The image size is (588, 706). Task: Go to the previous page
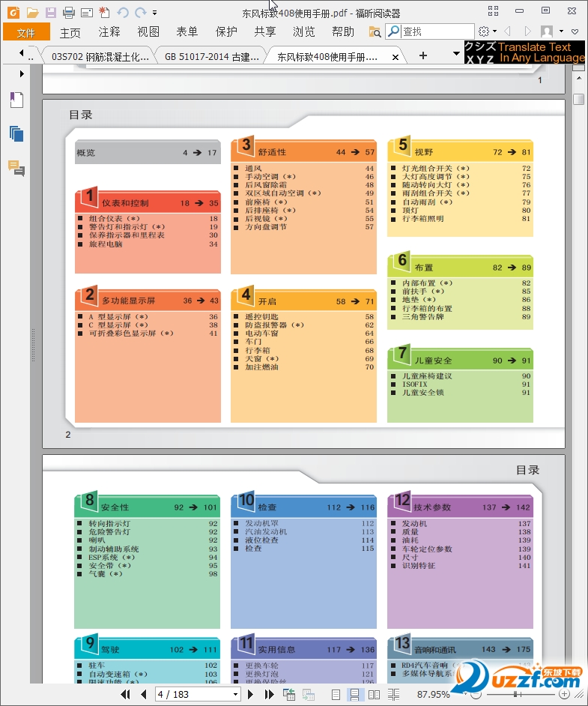pos(144,694)
